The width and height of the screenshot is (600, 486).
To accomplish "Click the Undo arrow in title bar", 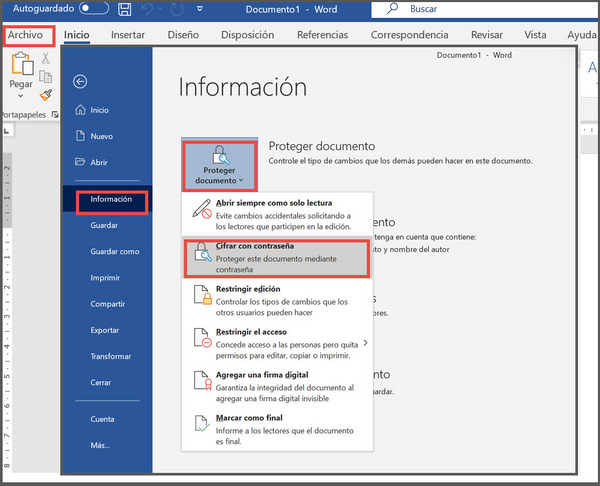I will click(151, 10).
